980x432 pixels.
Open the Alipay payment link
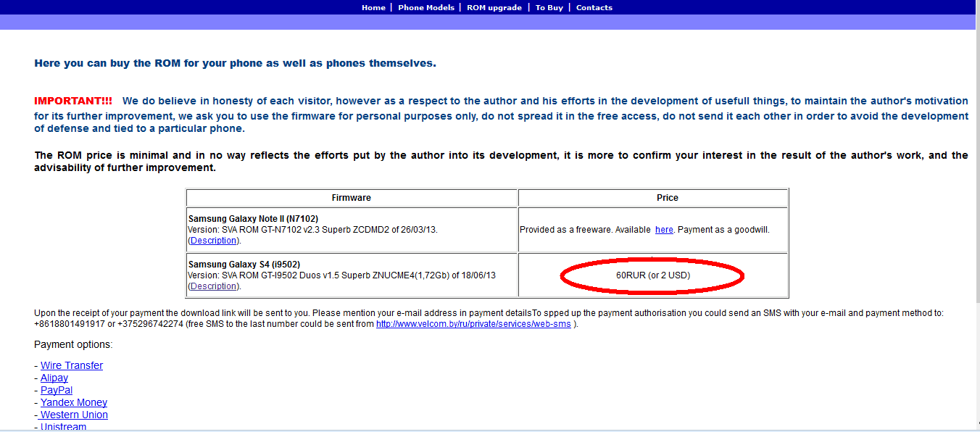pyautogui.click(x=54, y=378)
